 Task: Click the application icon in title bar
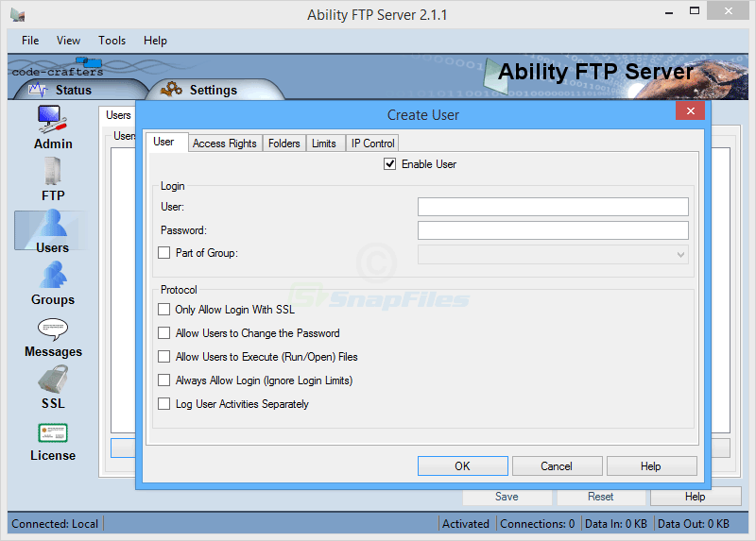[x=18, y=15]
